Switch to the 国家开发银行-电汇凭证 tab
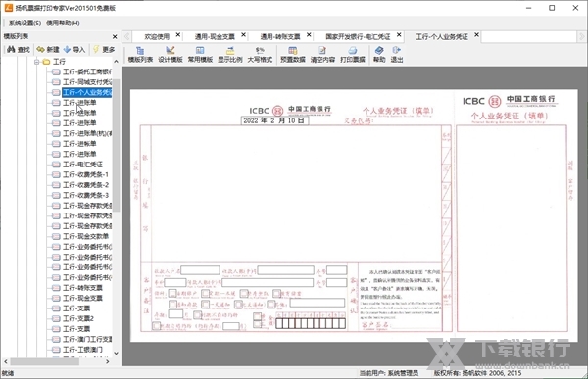The height and width of the screenshot is (379, 588). pos(358,37)
